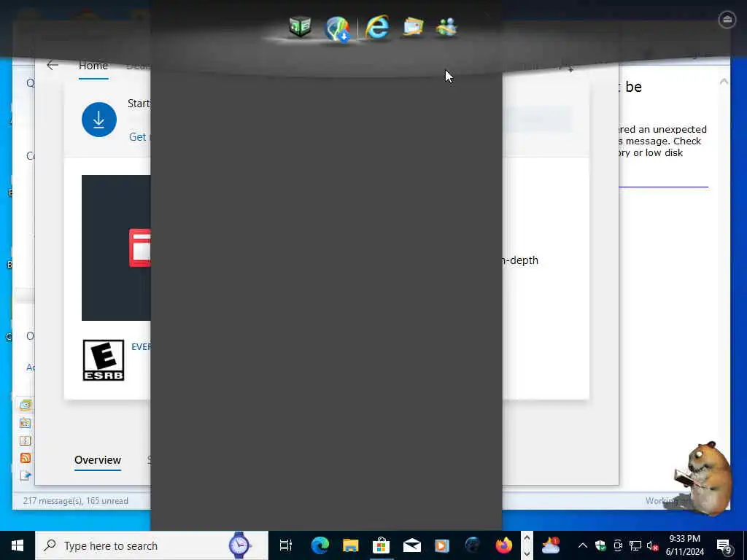Open Windows Security from the tray
The image size is (747, 560).
600,545
